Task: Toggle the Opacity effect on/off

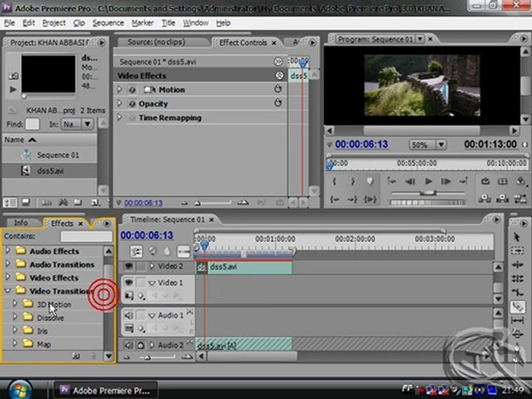Action: click(132, 104)
